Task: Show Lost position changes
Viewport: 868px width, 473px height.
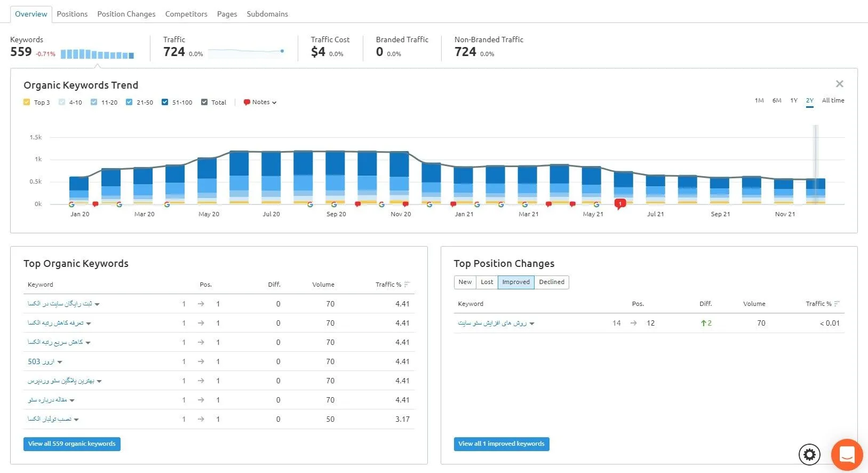Action: click(487, 282)
